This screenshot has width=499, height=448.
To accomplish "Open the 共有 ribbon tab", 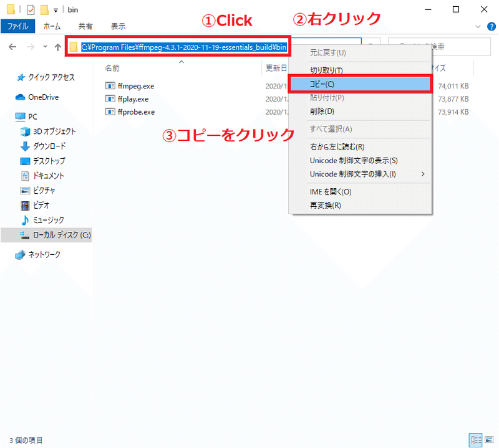I will click(x=85, y=26).
